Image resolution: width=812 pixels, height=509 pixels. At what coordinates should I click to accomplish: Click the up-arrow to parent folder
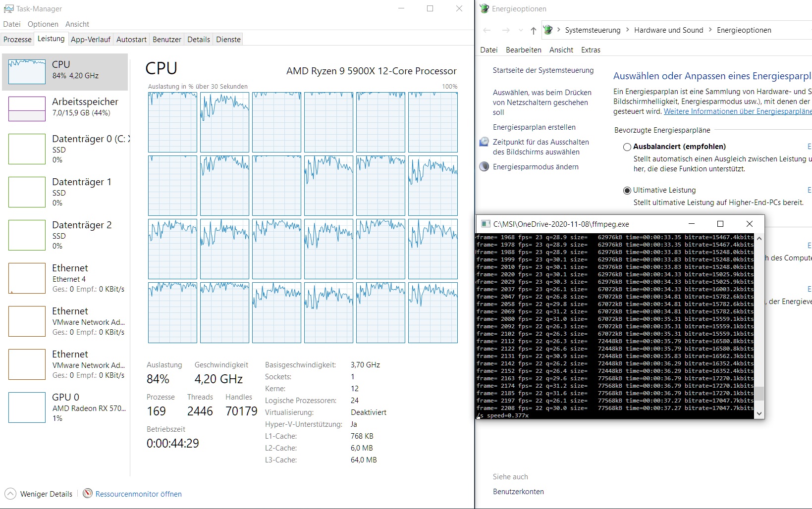click(533, 30)
